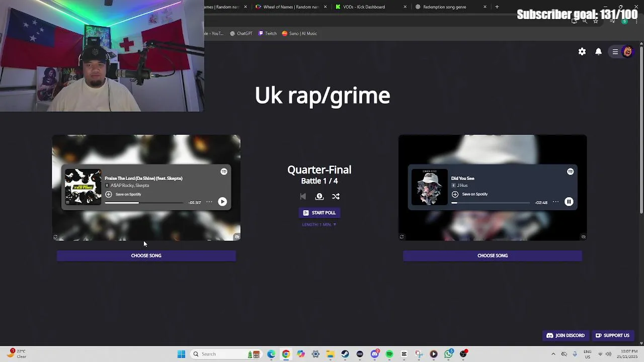The width and height of the screenshot is (644, 362).
Task: Choose the Did You See song
Action: pyautogui.click(x=493, y=255)
